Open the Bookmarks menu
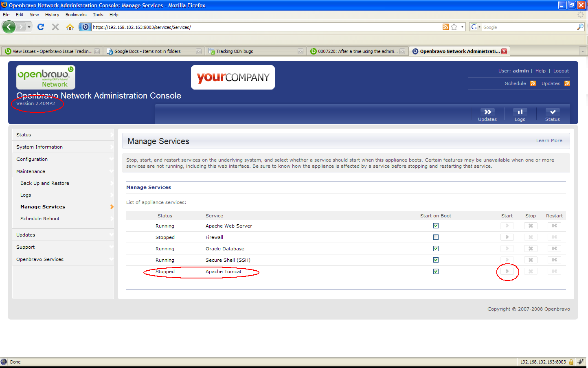Viewport: 588px width, 368px height. point(76,15)
